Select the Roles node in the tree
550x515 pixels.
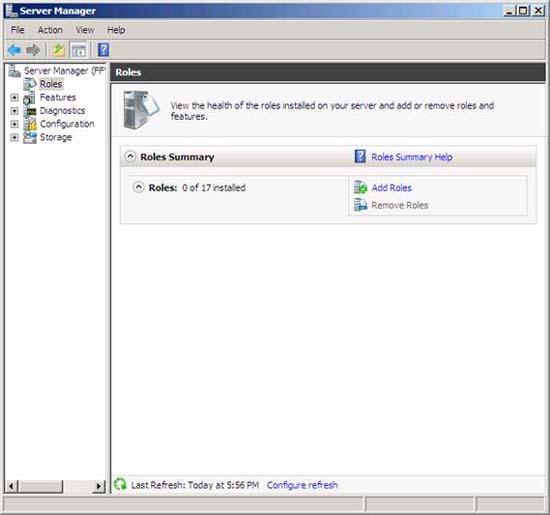point(51,84)
